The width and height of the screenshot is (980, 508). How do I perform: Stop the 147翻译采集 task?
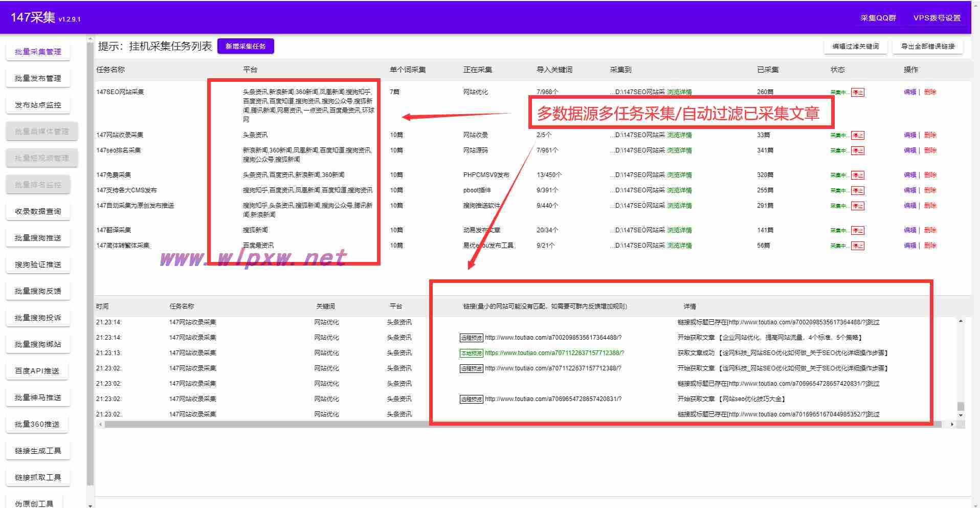[x=858, y=231]
